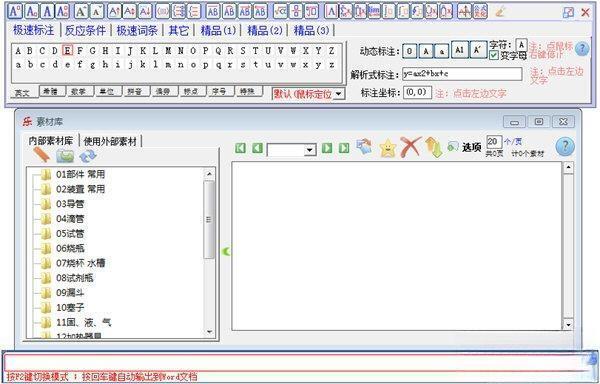Click the 解析式标注 formula input field
This screenshot has height=384, width=600.
tap(462, 74)
